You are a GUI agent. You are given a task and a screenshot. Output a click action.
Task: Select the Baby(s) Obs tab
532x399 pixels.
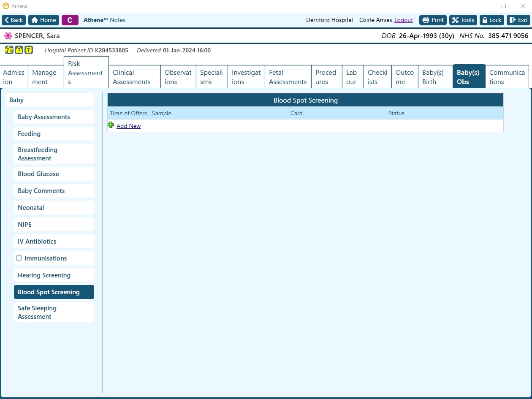click(x=469, y=76)
